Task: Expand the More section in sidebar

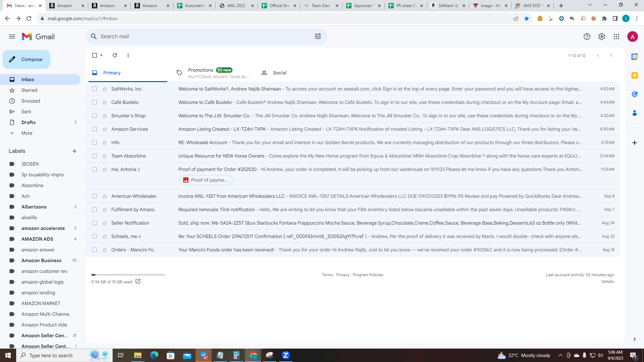Action: (x=27, y=133)
